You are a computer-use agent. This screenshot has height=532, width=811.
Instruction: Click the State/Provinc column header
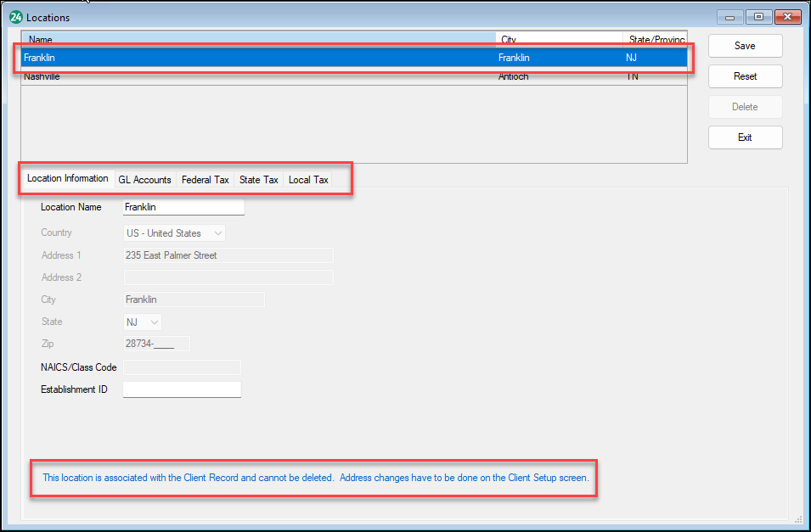656,39
